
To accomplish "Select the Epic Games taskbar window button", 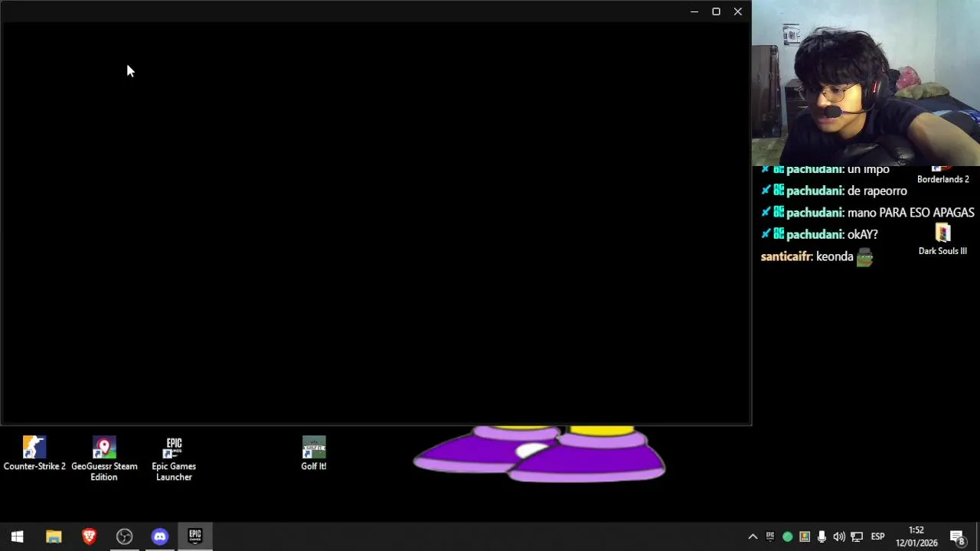I will (x=195, y=536).
